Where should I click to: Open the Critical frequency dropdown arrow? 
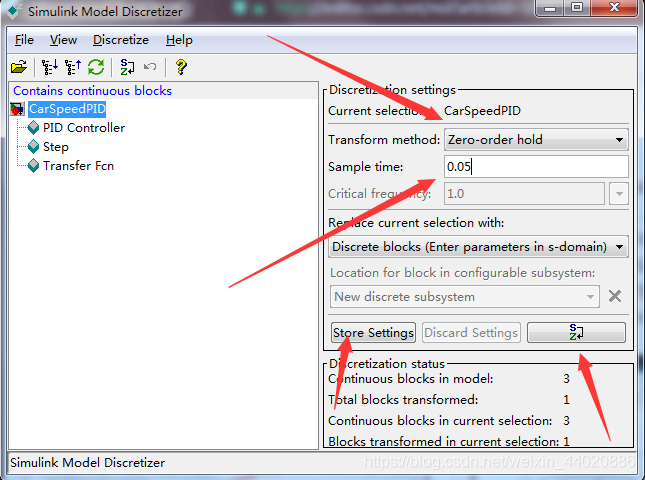tap(619, 194)
